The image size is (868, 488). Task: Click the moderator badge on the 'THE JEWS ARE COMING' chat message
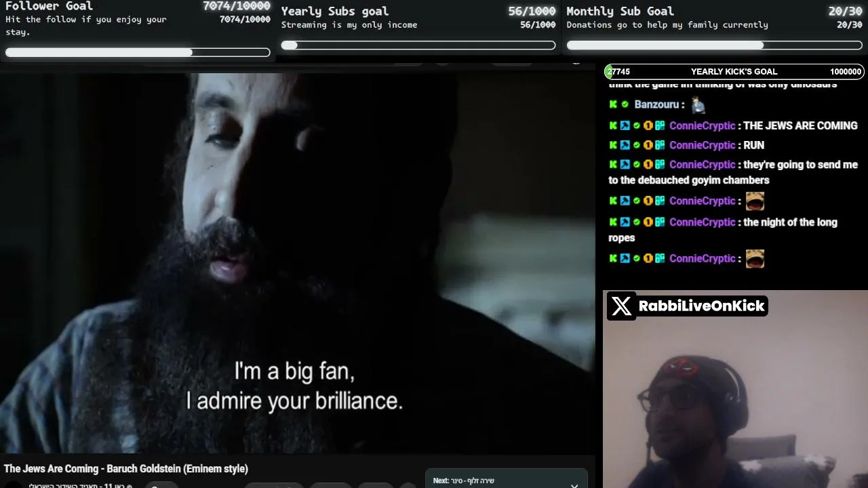625,125
